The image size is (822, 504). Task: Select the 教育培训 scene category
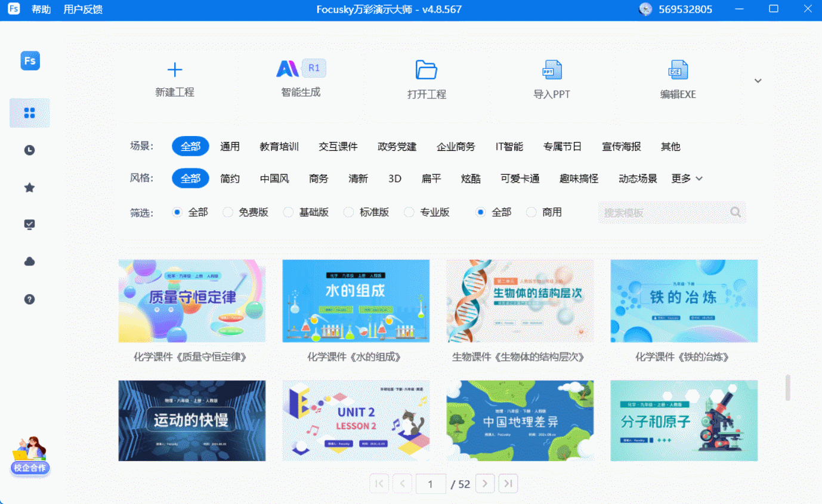click(x=279, y=147)
